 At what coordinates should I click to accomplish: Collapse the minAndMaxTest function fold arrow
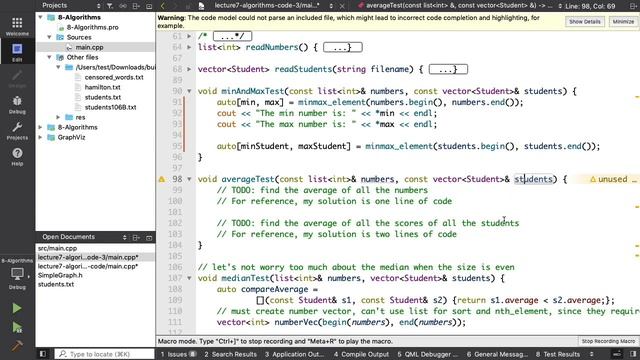[189, 91]
